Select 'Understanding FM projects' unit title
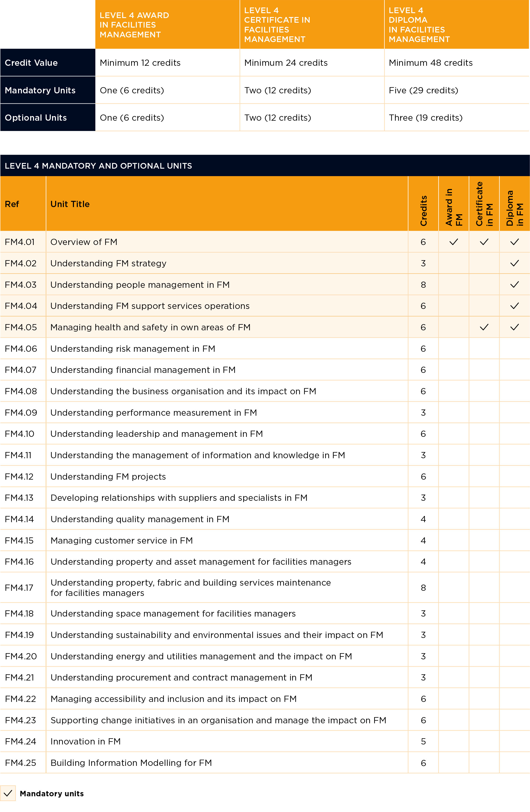530x812 pixels. [x=108, y=477]
